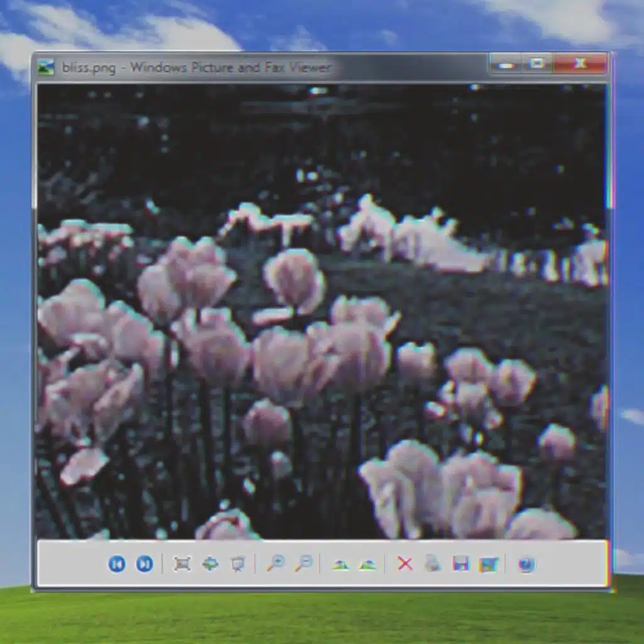Maximize the Picture and Fax Viewer window

[537, 64]
